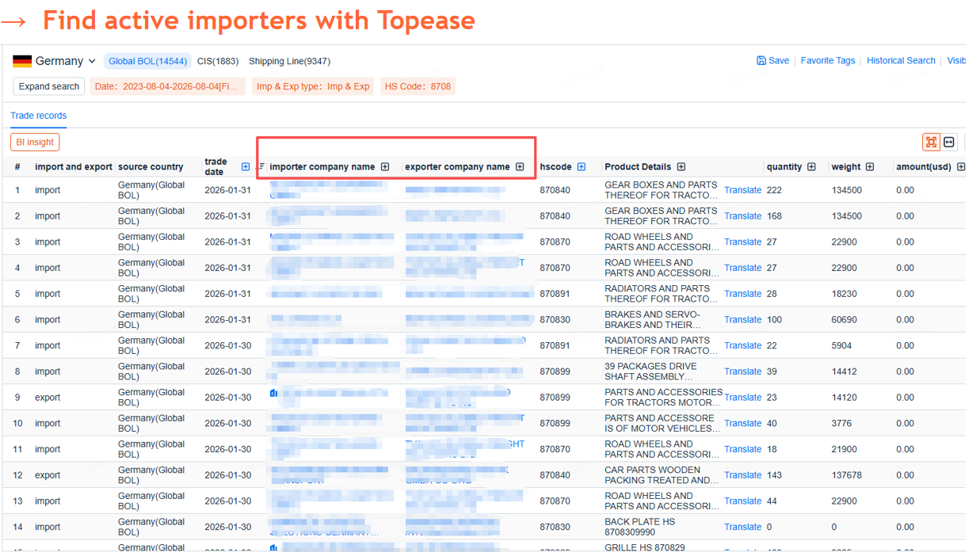
Task: Toggle fullscreen table view icon
Action: tap(931, 142)
